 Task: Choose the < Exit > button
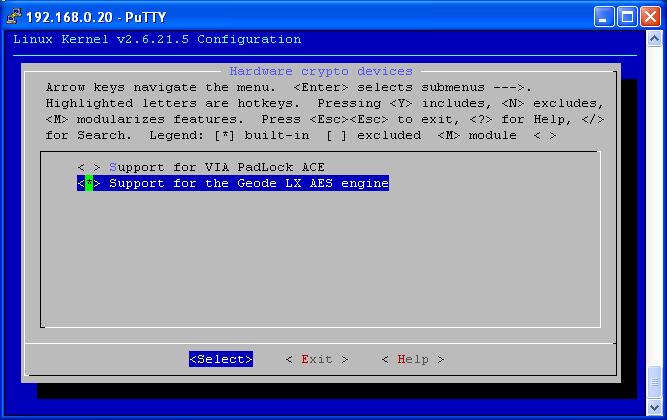(317, 360)
